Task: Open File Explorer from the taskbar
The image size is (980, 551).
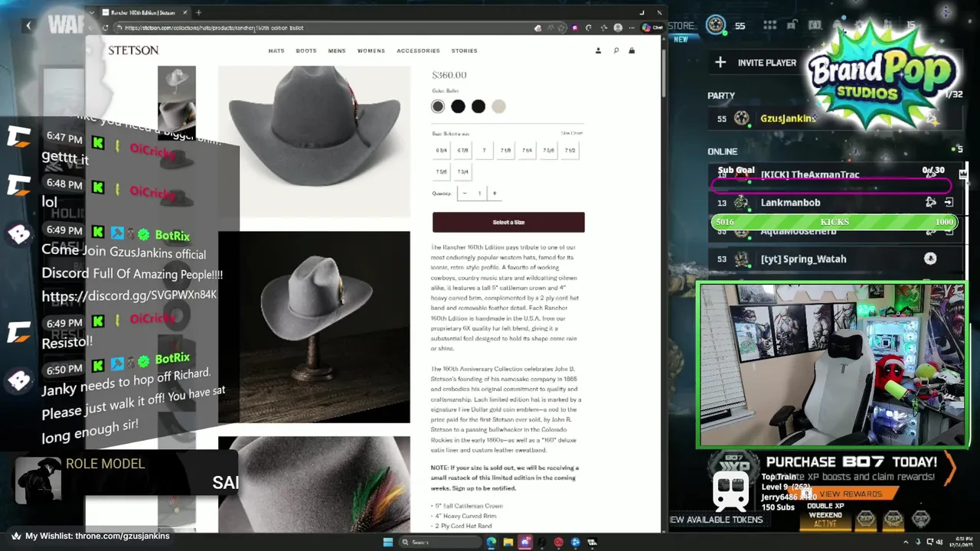Action: (x=508, y=543)
